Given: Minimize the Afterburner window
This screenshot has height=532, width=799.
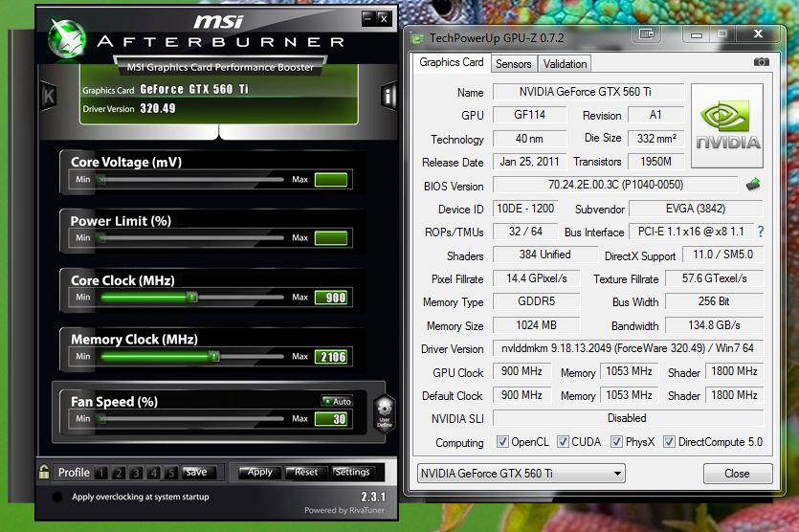Looking at the screenshot, I should tap(368, 19).
